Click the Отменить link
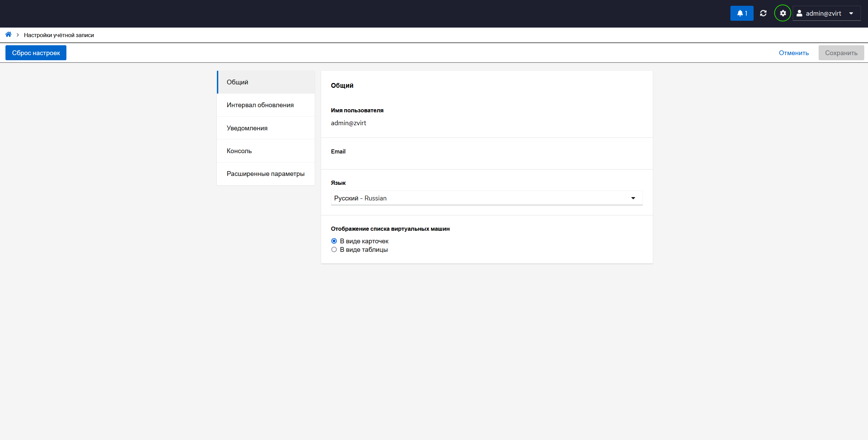Image resolution: width=868 pixels, height=440 pixels. (x=793, y=53)
